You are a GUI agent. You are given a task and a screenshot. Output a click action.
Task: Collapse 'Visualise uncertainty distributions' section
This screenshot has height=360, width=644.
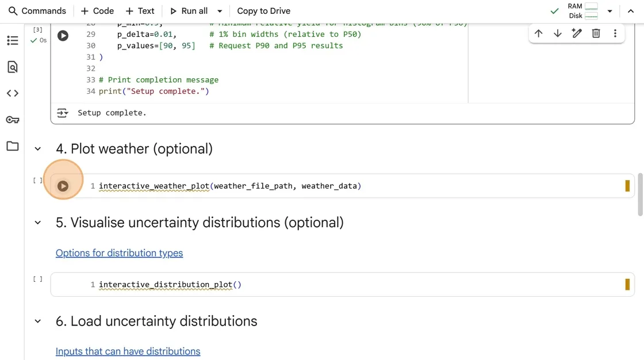(x=38, y=223)
